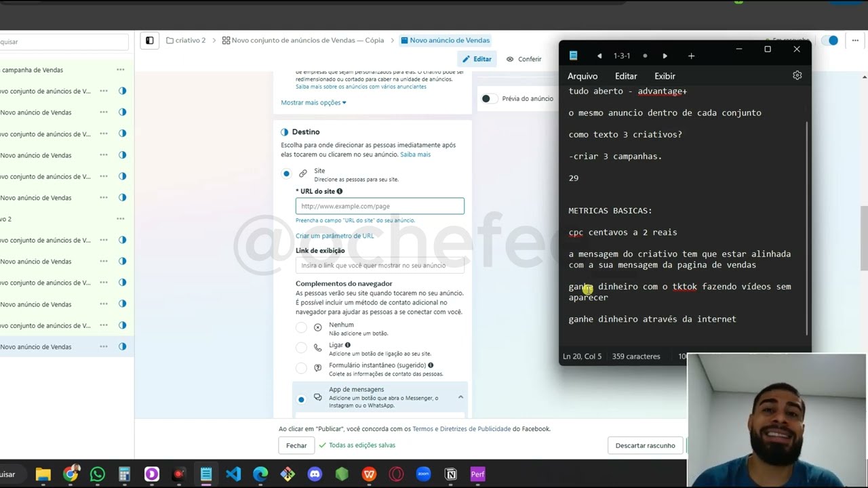Select the 1-3-1 tab in Notepad
868x488 pixels.
622,56
